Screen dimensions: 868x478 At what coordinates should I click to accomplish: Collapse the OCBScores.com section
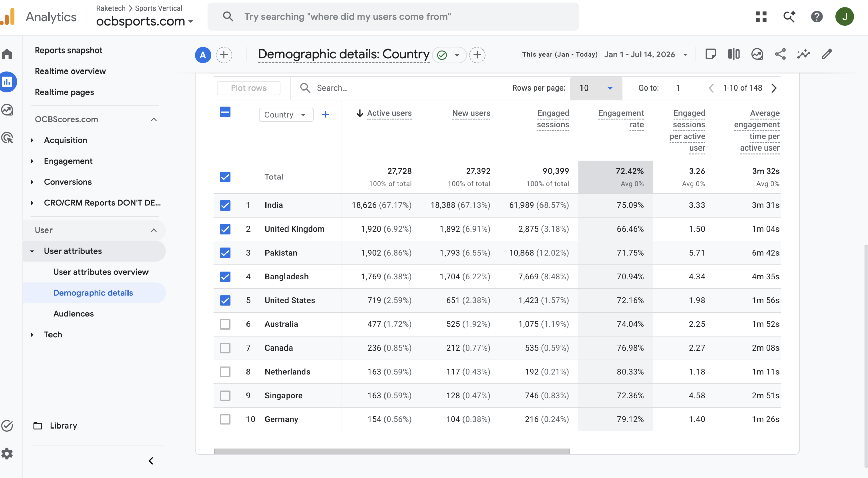[x=154, y=119]
